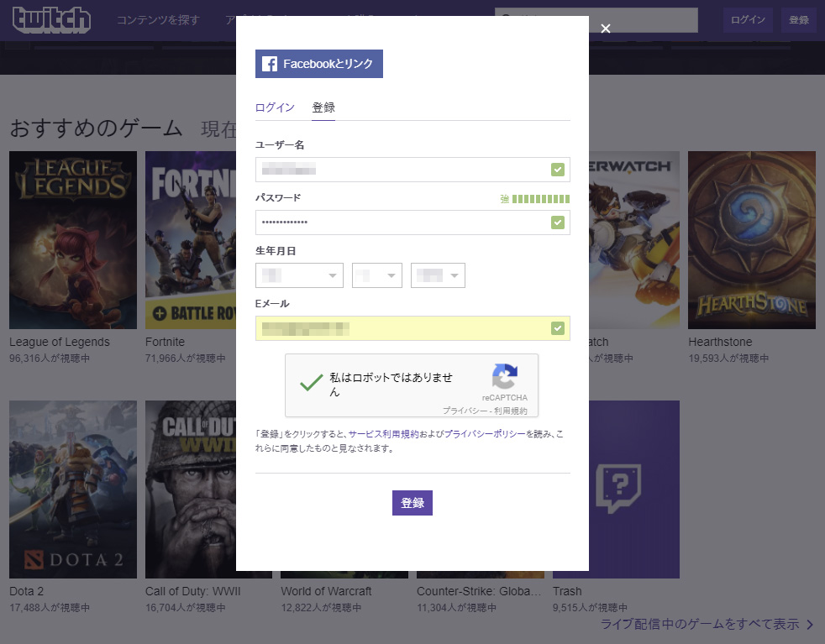825x644 pixels.
Task: Open the birth month dropdown
Action: tap(299, 275)
